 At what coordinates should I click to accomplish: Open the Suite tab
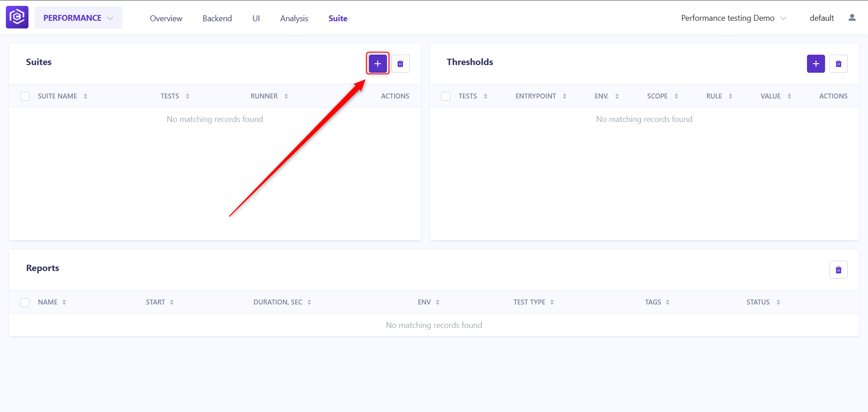(x=338, y=19)
